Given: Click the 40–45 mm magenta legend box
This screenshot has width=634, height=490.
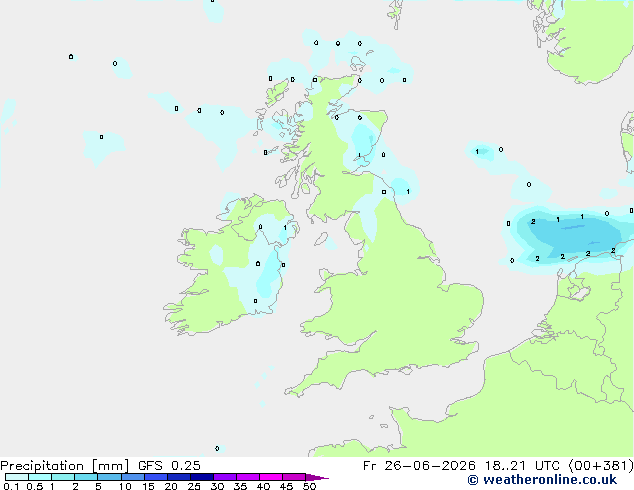Looking at the screenshot, I should pos(271,477).
